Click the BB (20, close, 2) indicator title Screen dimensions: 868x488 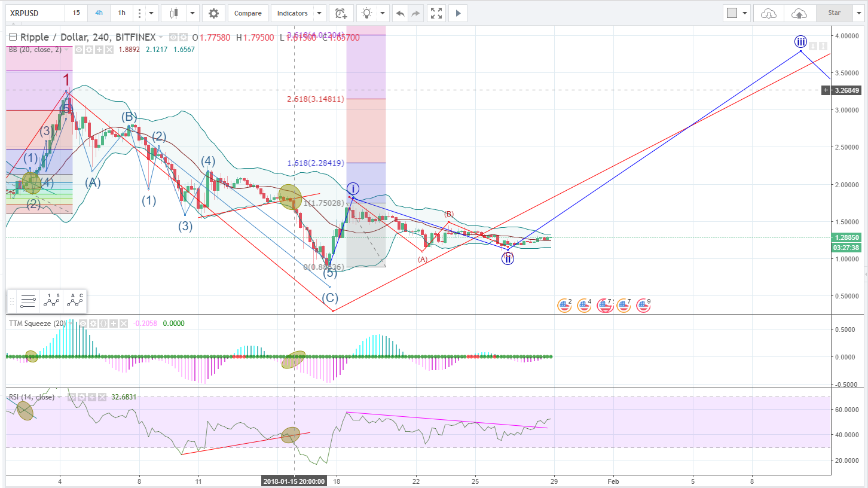pyautogui.click(x=35, y=50)
